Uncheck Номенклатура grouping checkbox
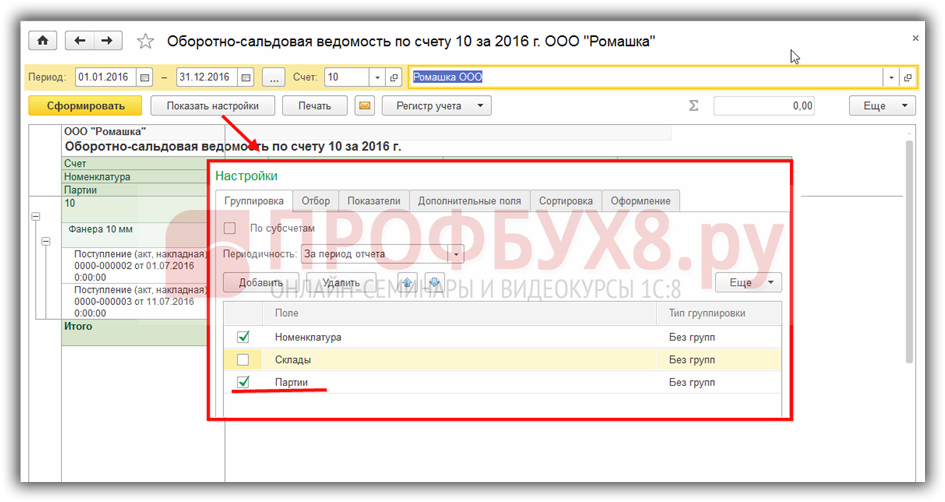The image size is (945, 502). pos(243,337)
